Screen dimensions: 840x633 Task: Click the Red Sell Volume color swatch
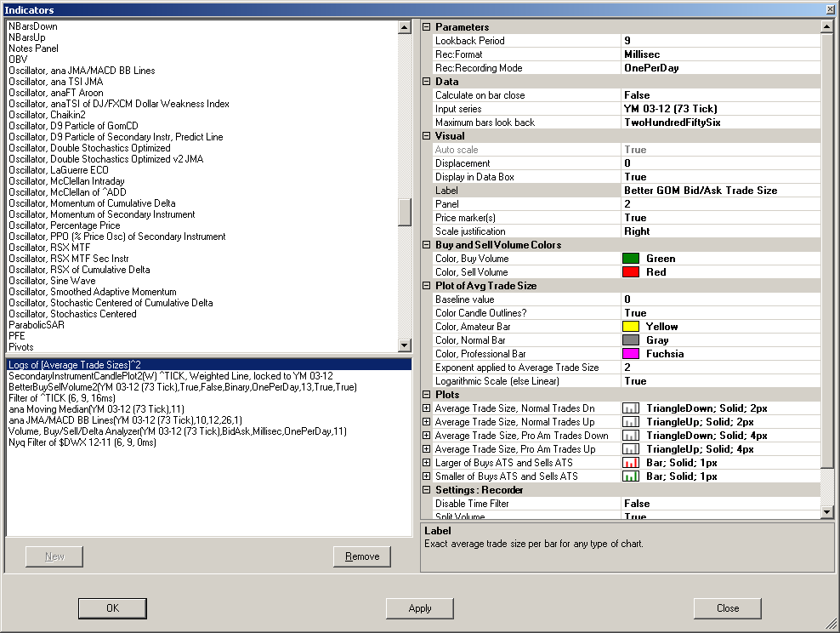[631, 272]
